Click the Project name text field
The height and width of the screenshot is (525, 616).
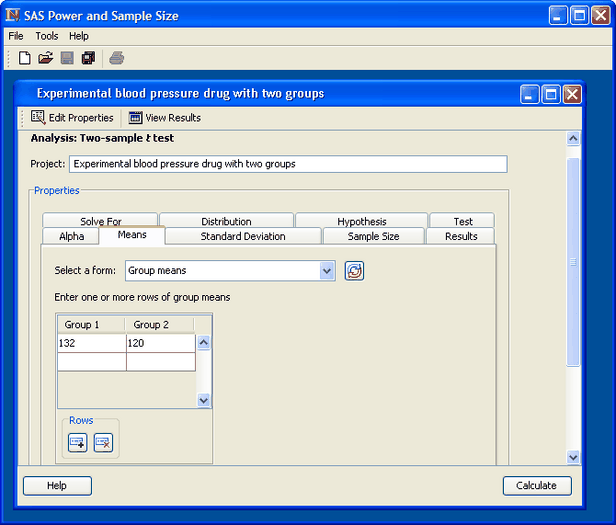tap(288, 164)
